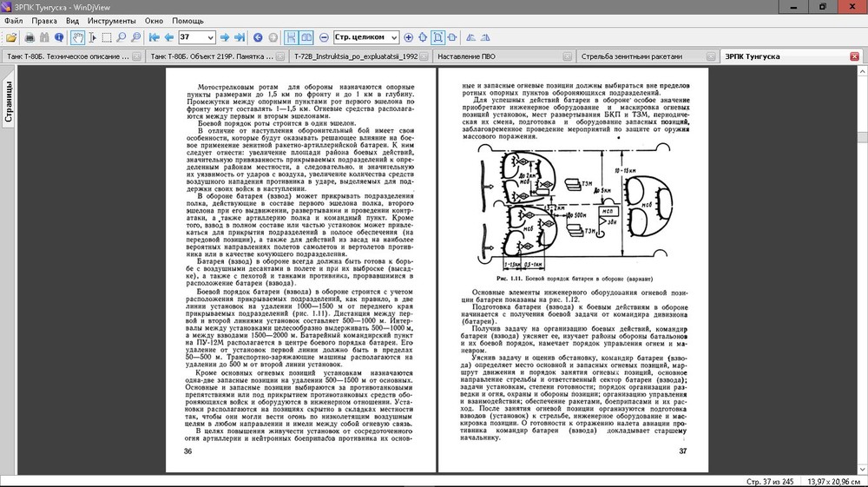Rotate page counterclockwise icon
The width and height of the screenshot is (868, 487).
point(470,37)
